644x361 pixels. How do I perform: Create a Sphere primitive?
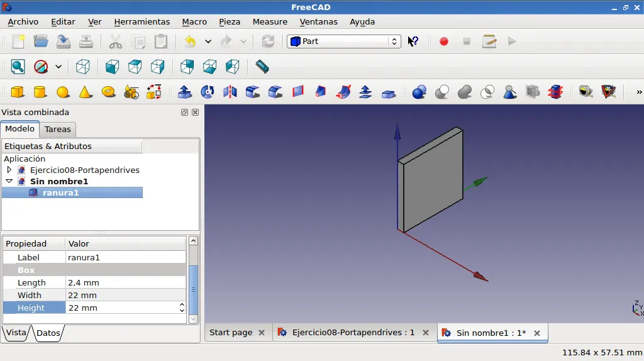tap(63, 92)
